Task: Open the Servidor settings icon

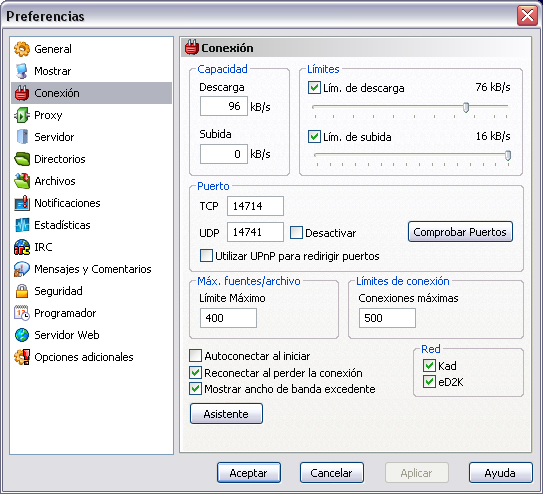Action: click(x=22, y=137)
